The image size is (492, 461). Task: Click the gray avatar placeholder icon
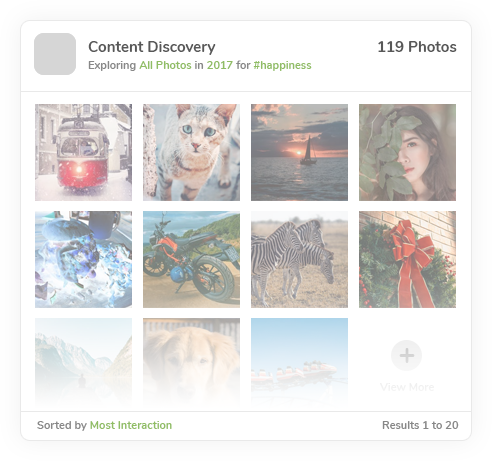point(55,54)
